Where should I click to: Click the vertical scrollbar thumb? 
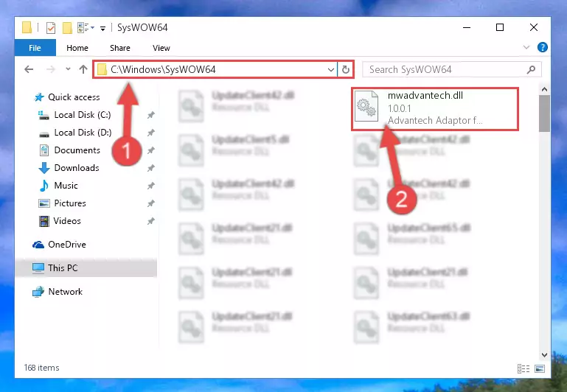(544, 113)
